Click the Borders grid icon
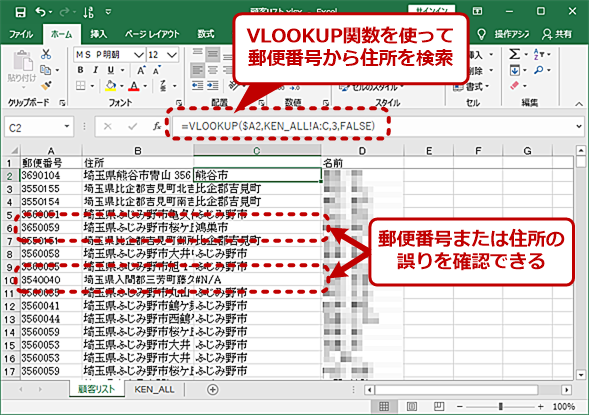This screenshot has height=415, width=589. 80,86
